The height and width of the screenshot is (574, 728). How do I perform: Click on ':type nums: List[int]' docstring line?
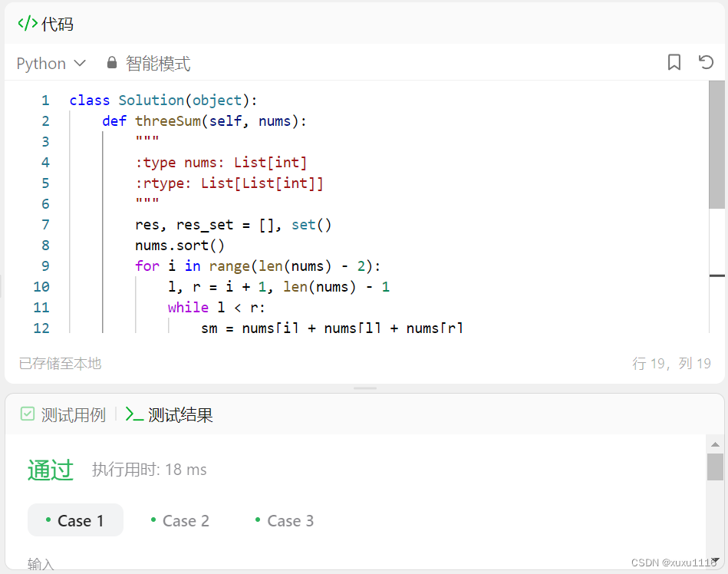[221, 163]
